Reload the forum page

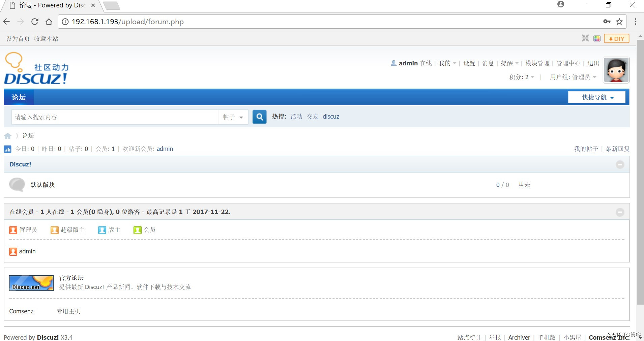point(35,22)
